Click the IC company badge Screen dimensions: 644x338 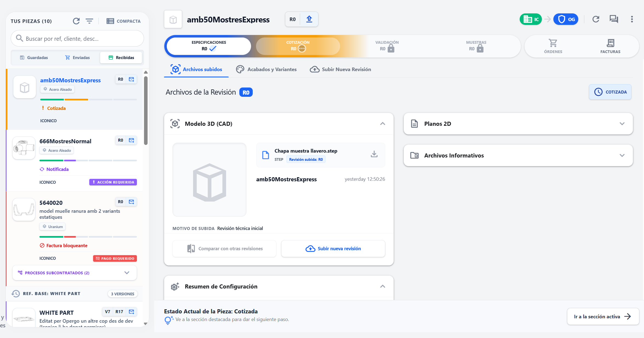[531, 19]
